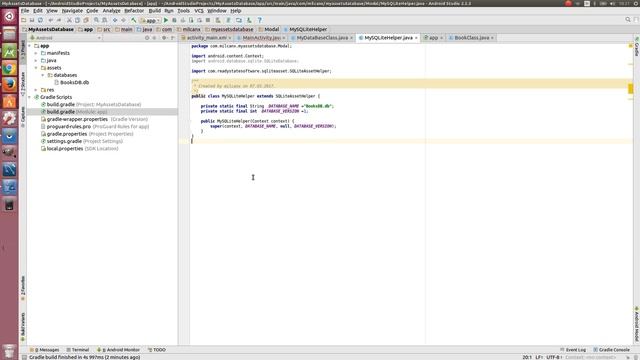Click the Copy toolbar icon
Image resolution: width=640 pixels, height=360 pixels.
[78, 20]
